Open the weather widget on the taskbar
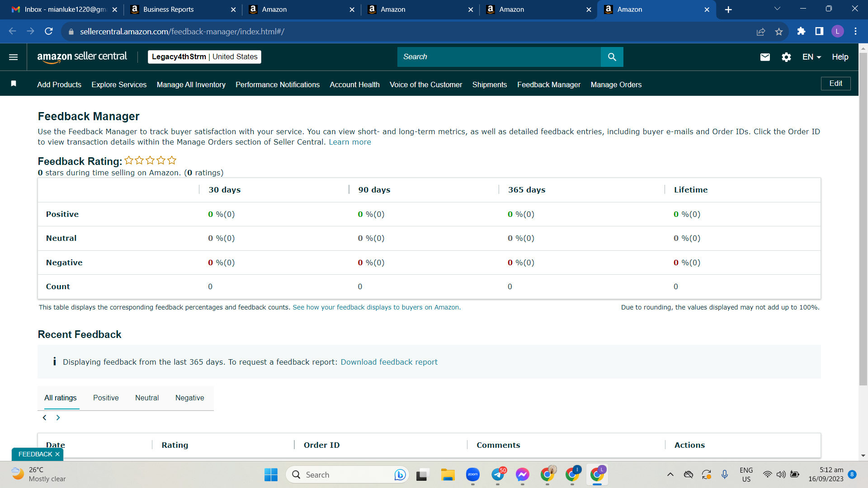Image resolution: width=868 pixels, height=488 pixels. (x=39, y=474)
